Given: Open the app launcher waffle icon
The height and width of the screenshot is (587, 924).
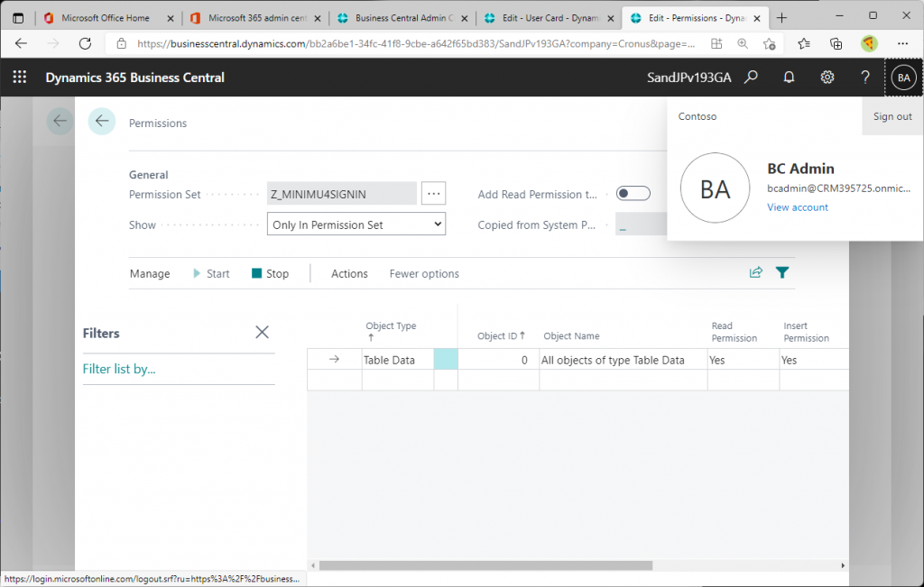Looking at the screenshot, I should 20,78.
